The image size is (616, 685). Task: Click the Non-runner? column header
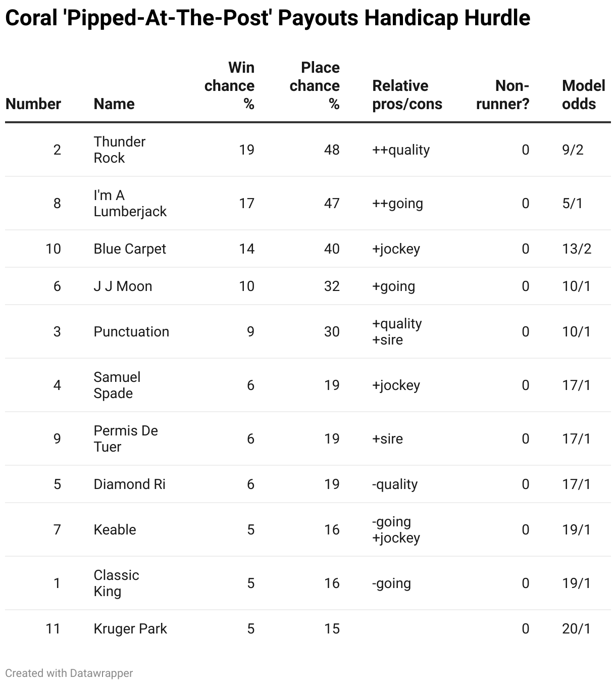[503, 94]
